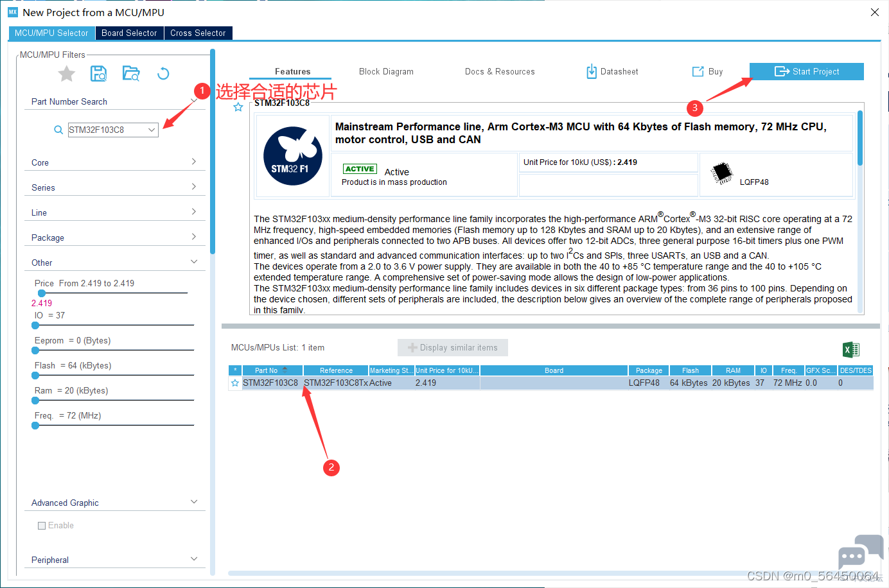This screenshot has width=889, height=588.
Task: Close the New Project dialog window
Action: [x=875, y=12]
